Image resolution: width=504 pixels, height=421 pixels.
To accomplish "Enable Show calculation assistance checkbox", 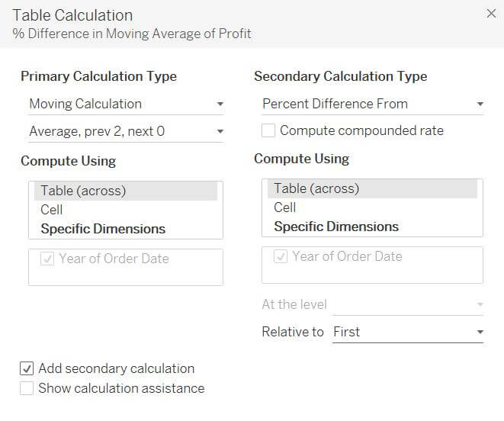I will [x=27, y=388].
